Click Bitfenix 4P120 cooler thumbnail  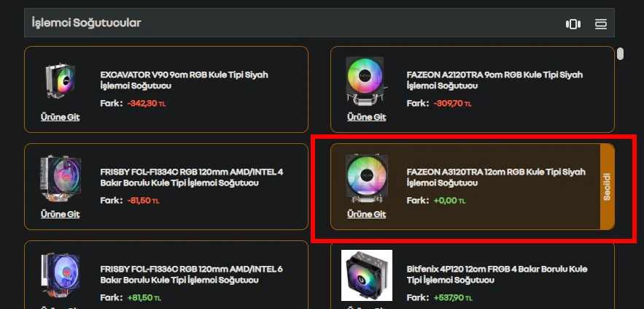(367, 275)
